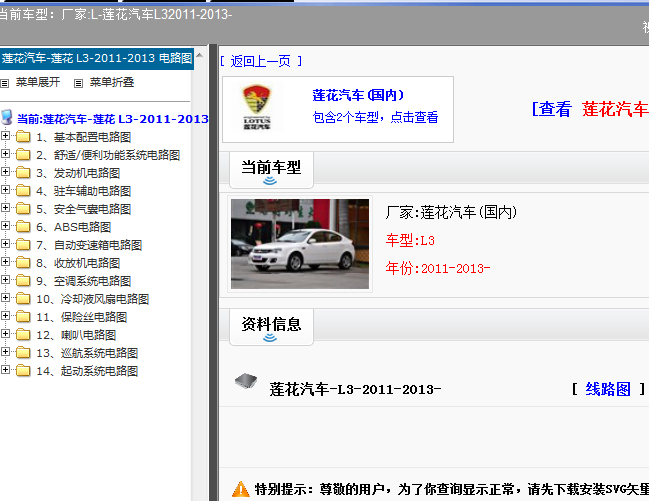Click folder icon of 13、巡航系统电路图
The height and width of the screenshot is (501, 649).
(x=23, y=352)
